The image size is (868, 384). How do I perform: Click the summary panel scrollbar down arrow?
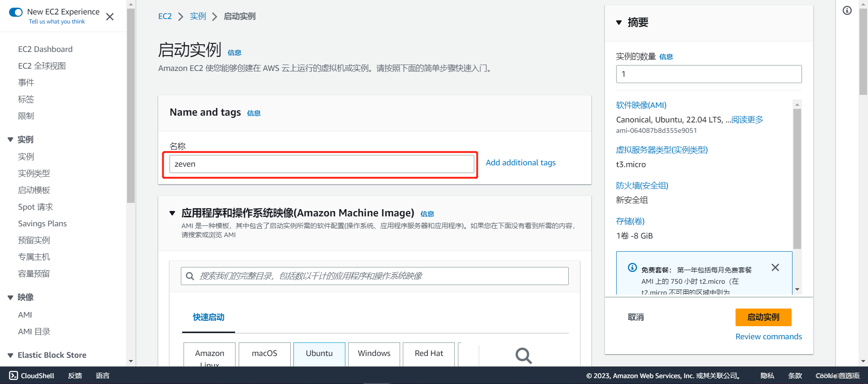797,289
